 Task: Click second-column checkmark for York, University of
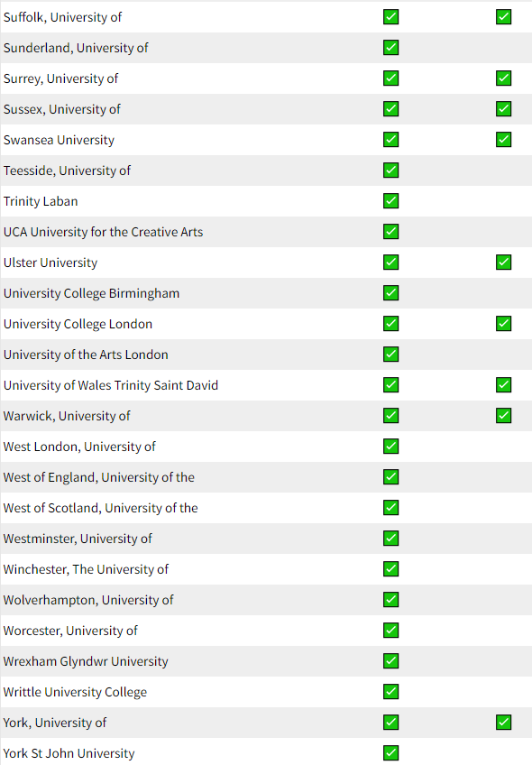point(503,722)
